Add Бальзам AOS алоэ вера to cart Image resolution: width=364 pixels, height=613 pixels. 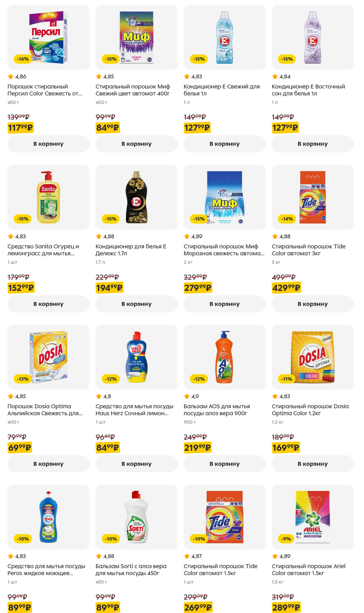coord(224,464)
